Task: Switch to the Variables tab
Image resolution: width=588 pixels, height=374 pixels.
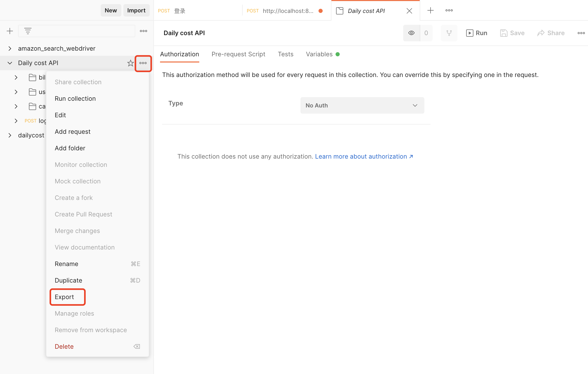Action: click(319, 54)
